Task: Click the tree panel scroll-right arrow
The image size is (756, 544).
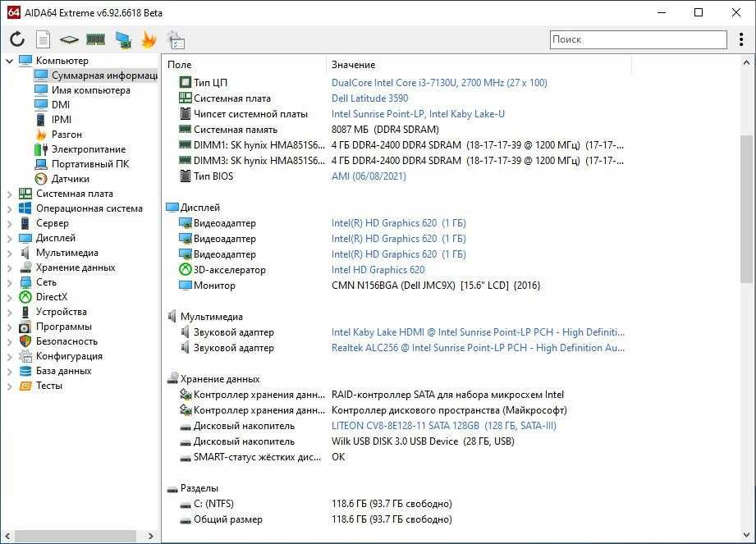Action: click(151, 536)
